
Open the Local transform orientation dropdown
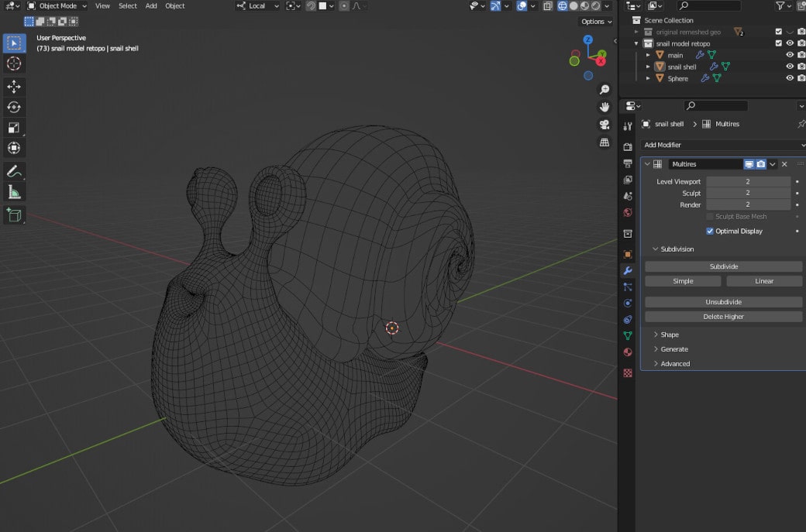tap(257, 6)
